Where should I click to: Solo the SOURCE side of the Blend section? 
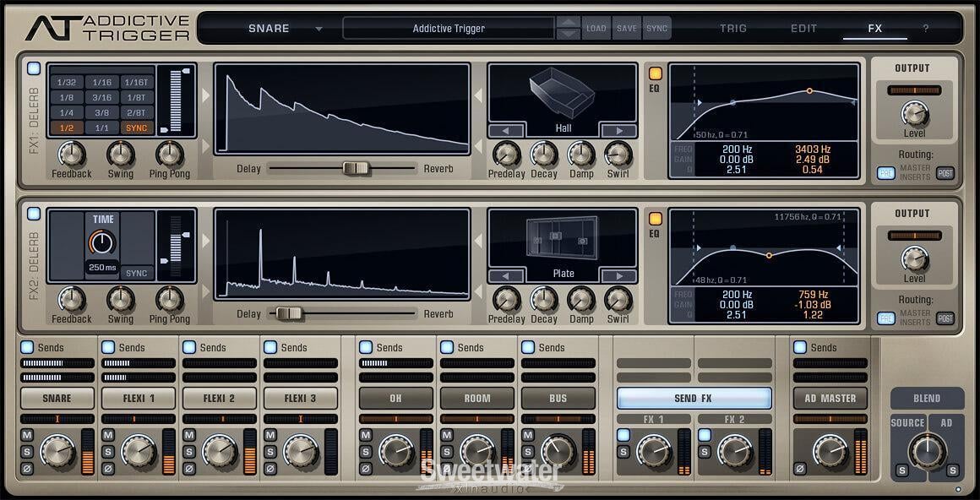[x=901, y=470]
